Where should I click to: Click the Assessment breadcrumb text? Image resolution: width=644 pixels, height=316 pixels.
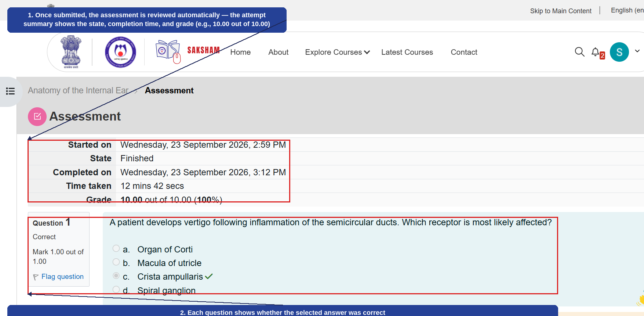(169, 90)
